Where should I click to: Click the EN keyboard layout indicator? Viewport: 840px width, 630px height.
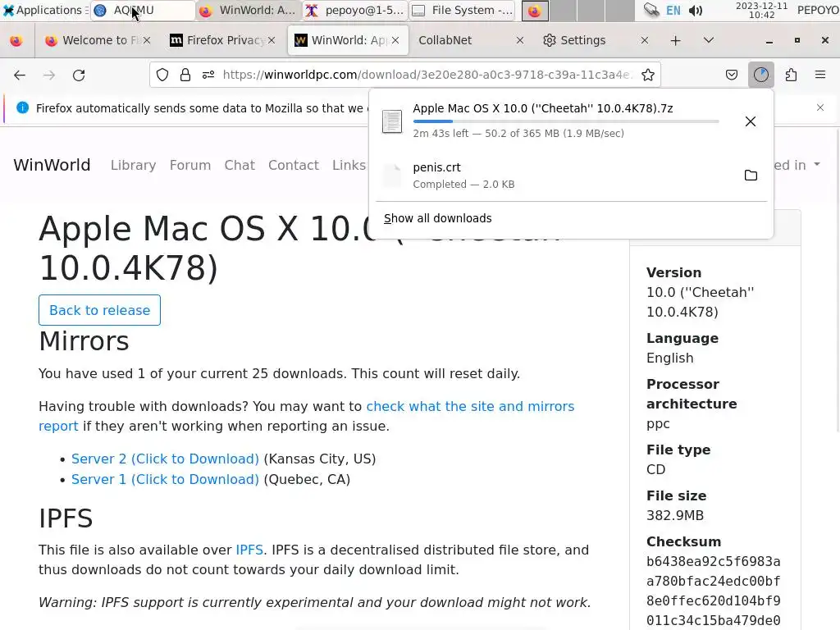673,11
